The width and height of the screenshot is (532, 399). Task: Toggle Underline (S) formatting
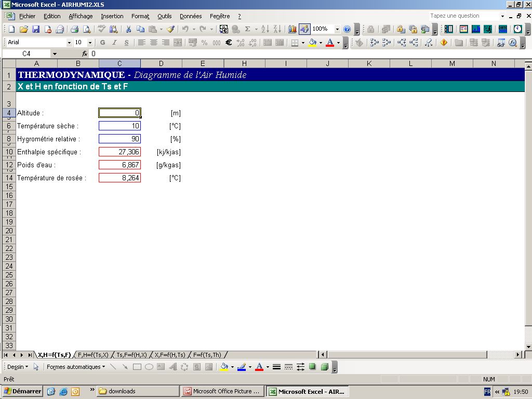126,43
